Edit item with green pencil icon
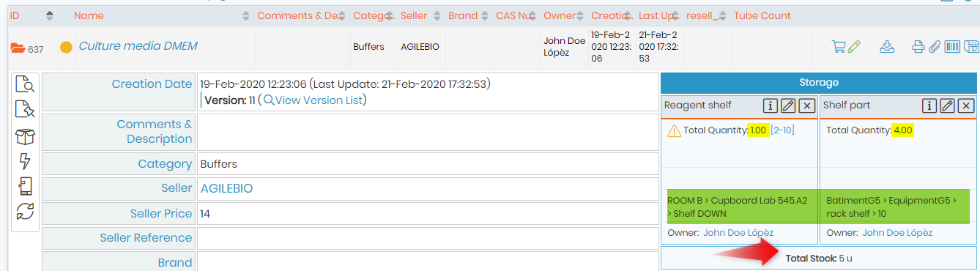 tap(854, 47)
